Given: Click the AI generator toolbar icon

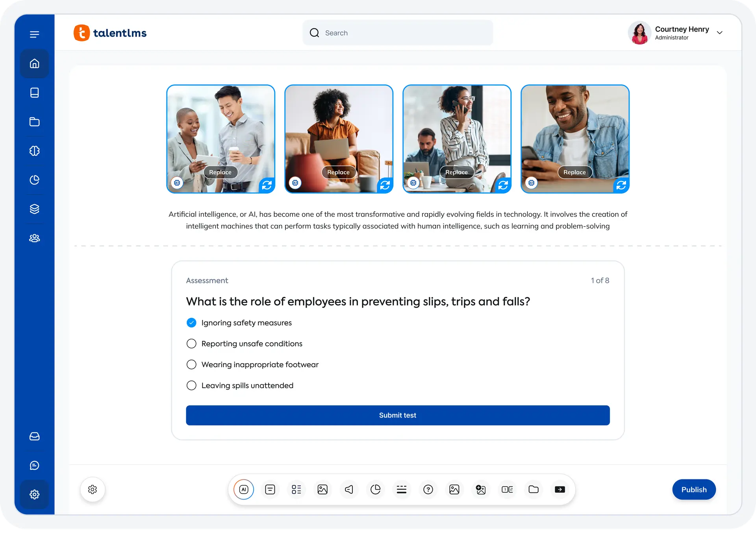Looking at the screenshot, I should (x=244, y=489).
